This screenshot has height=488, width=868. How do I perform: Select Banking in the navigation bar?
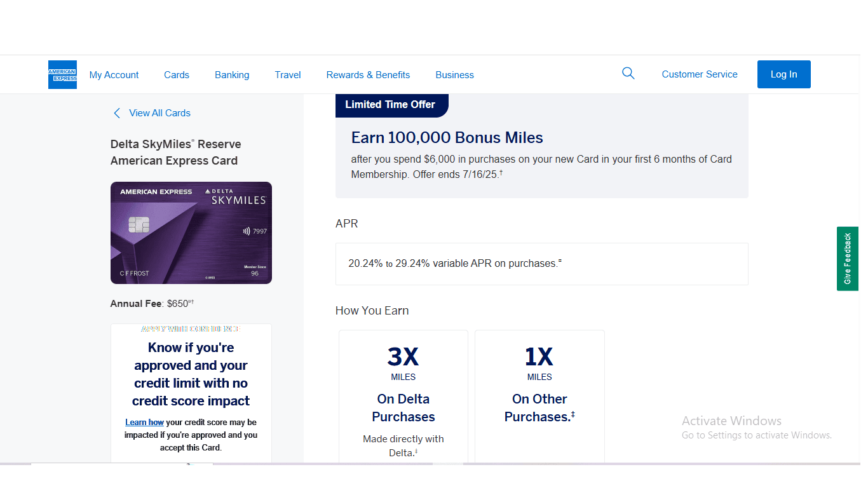(x=231, y=74)
